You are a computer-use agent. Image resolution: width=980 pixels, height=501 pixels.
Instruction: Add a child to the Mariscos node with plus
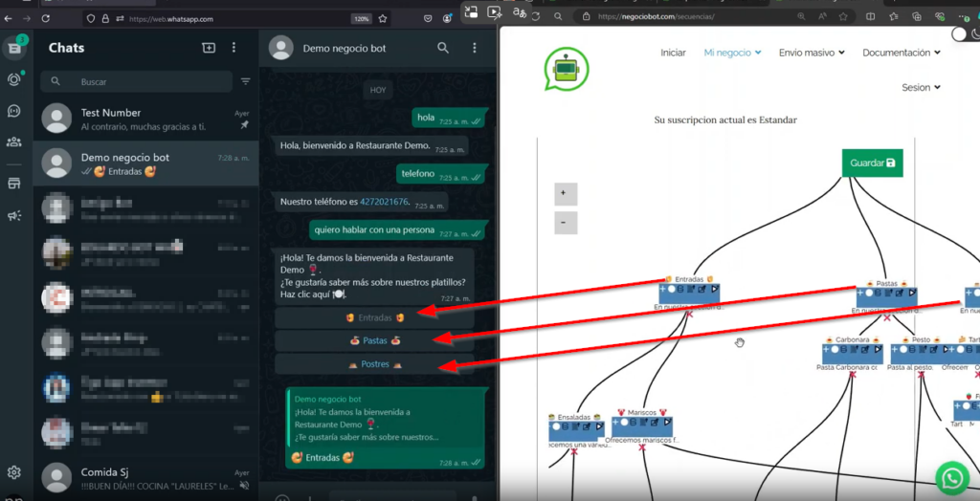[616, 423]
